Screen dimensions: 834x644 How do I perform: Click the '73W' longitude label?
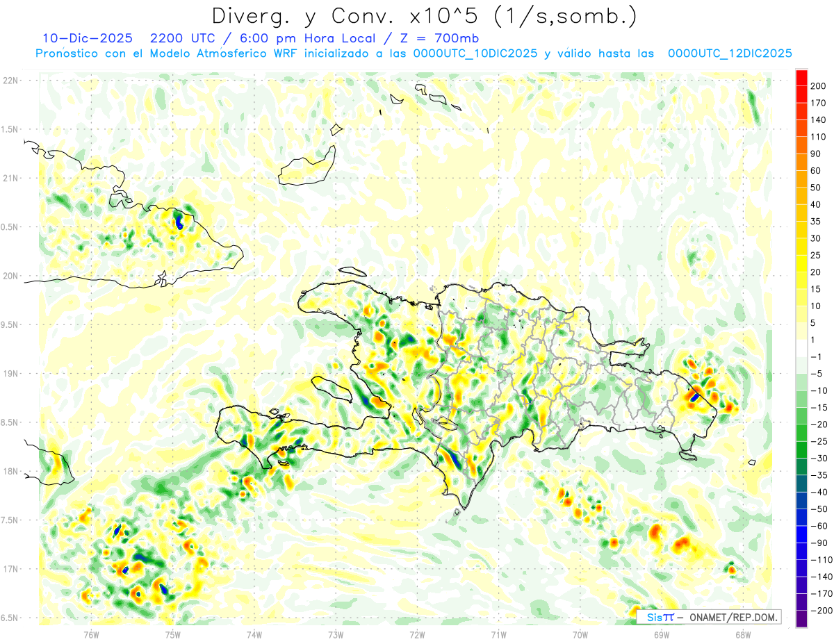click(x=336, y=634)
